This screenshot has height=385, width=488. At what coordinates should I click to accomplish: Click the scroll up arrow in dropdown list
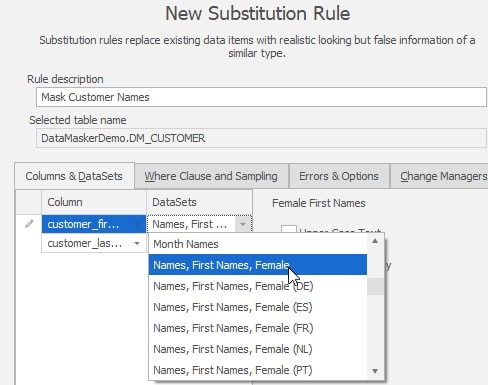pos(375,241)
